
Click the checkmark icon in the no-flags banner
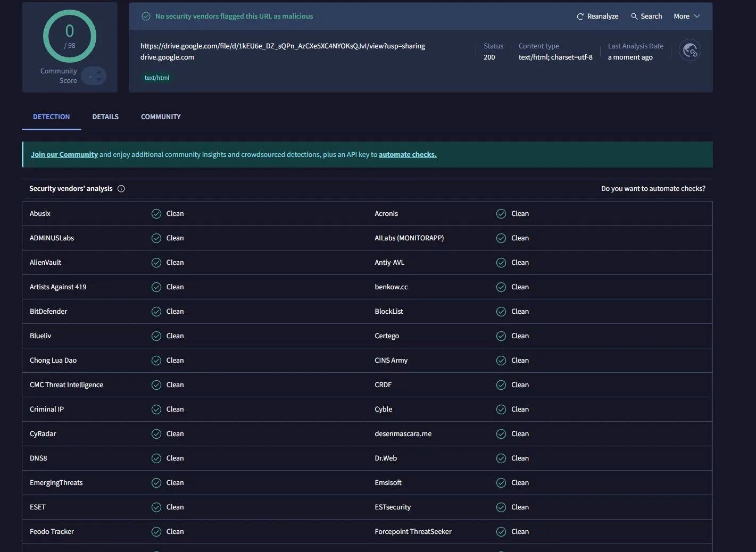[146, 16]
